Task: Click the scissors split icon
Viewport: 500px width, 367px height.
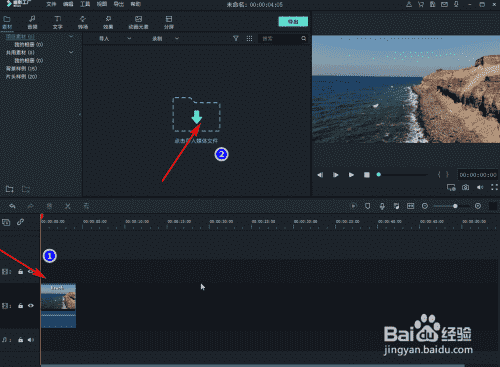Action: point(68,206)
